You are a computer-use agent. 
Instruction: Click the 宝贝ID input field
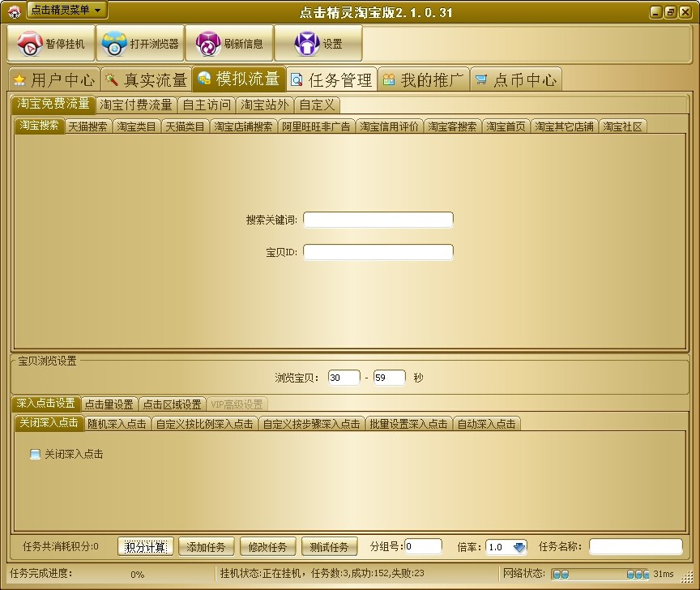pyautogui.click(x=378, y=252)
